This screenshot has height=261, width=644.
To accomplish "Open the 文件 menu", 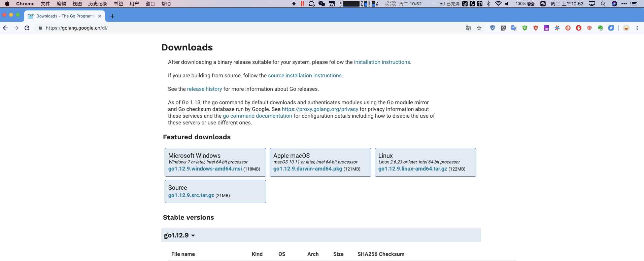I will click(x=45, y=4).
